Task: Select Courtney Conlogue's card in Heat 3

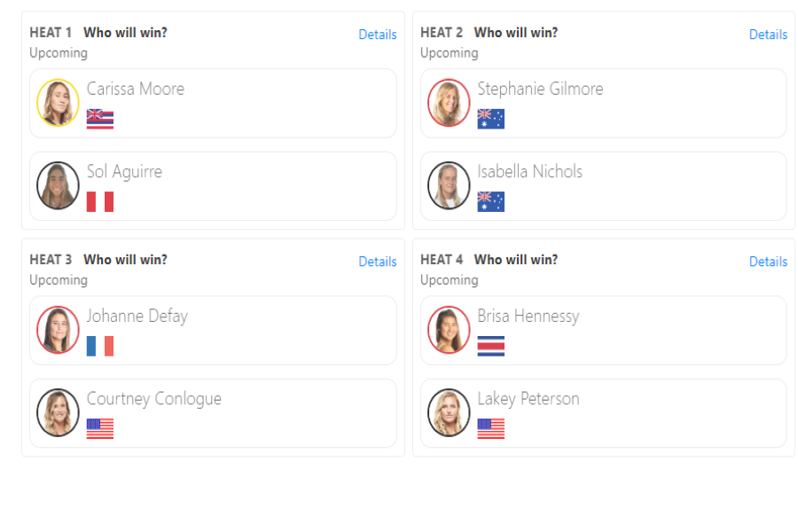Action: [x=213, y=413]
